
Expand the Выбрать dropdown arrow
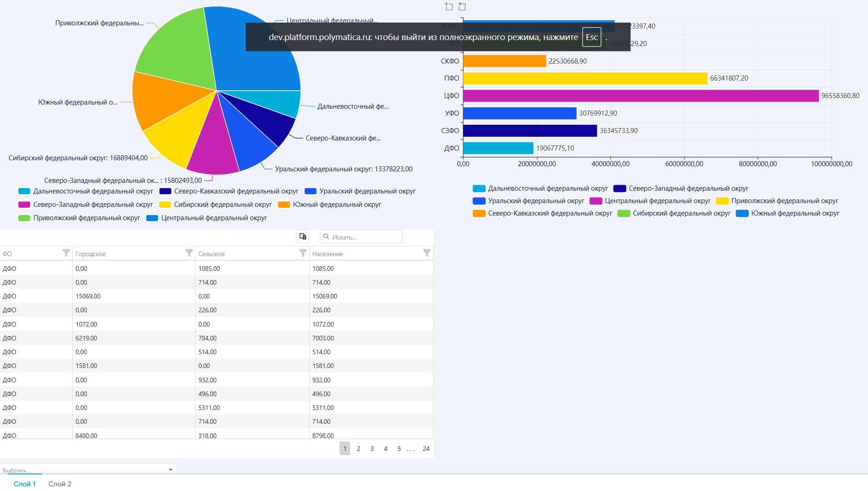point(171,469)
